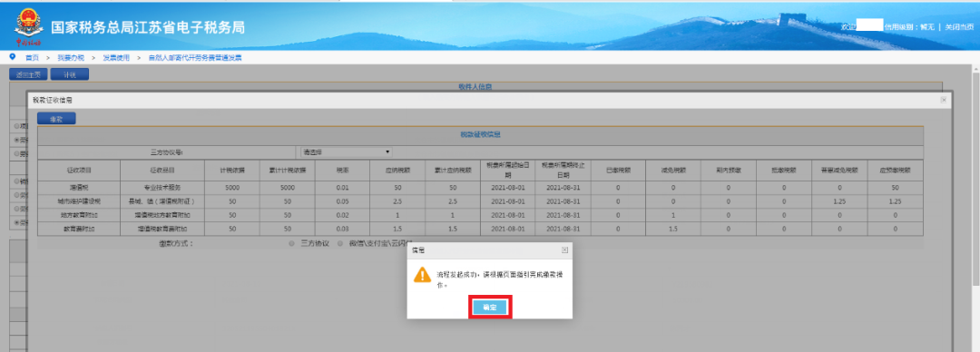980x352 pixels.
Task: Click the 普惠减免税额 column header
Action: click(x=839, y=170)
